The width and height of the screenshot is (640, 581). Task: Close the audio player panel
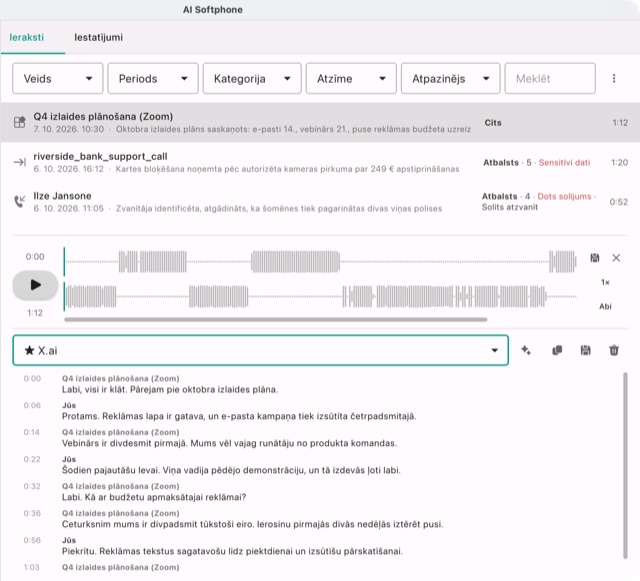point(616,258)
